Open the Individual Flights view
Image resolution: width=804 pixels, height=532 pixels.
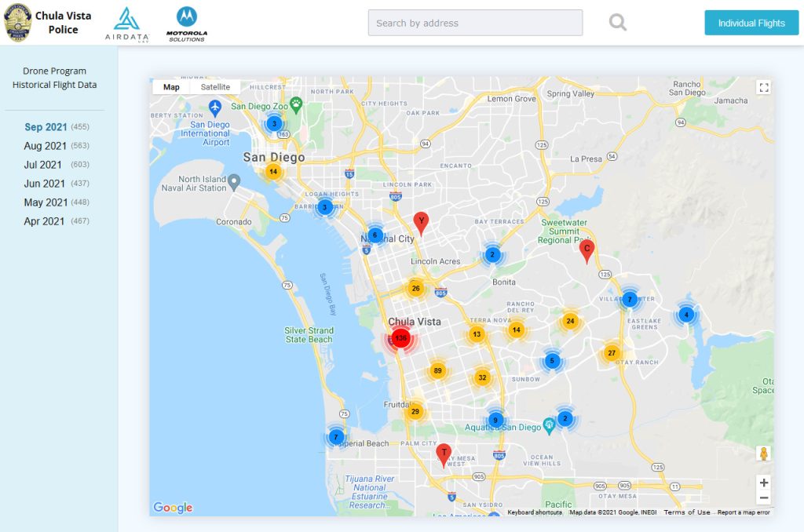click(x=751, y=23)
